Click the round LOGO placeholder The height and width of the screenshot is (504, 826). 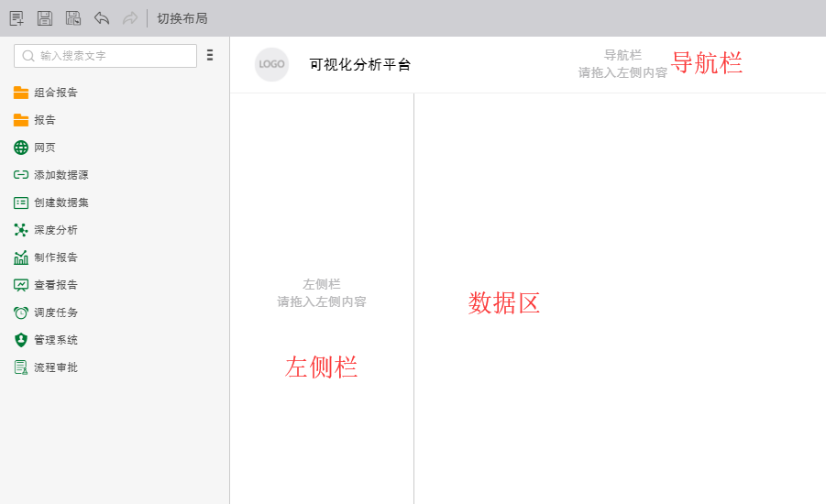click(271, 64)
